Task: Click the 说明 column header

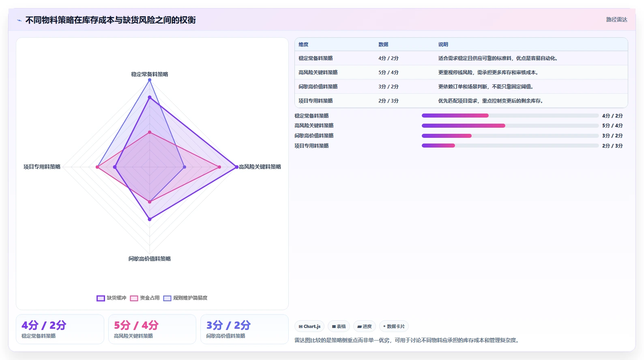Action: [x=443, y=45]
